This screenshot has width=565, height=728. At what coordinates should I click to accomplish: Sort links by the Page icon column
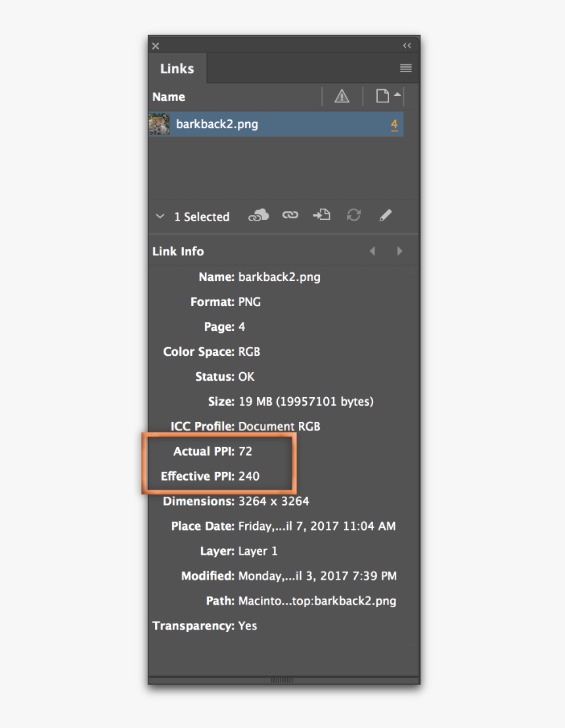pos(383,96)
